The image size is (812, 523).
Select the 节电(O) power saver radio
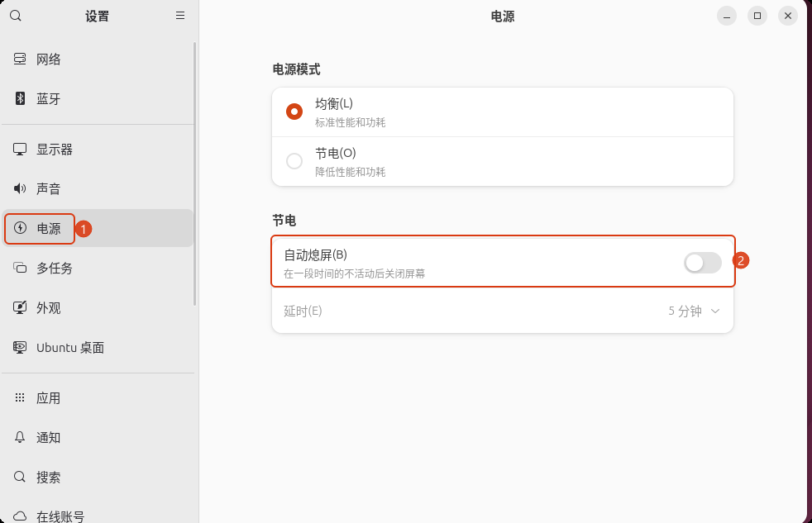click(294, 161)
